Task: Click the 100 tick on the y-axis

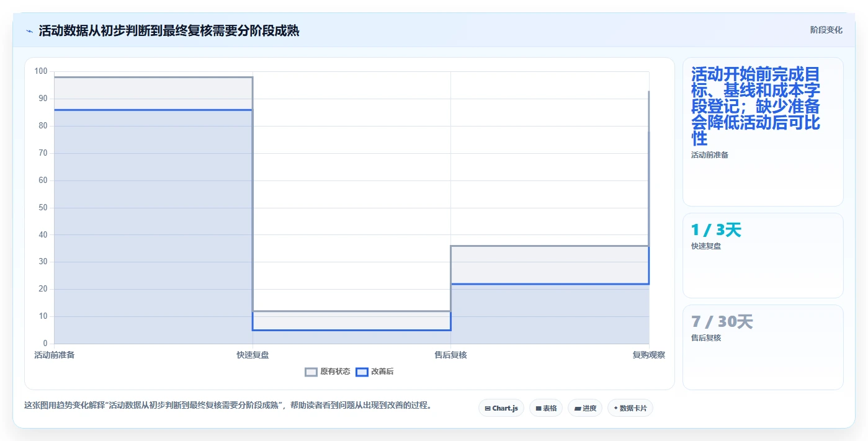Action: [x=41, y=71]
